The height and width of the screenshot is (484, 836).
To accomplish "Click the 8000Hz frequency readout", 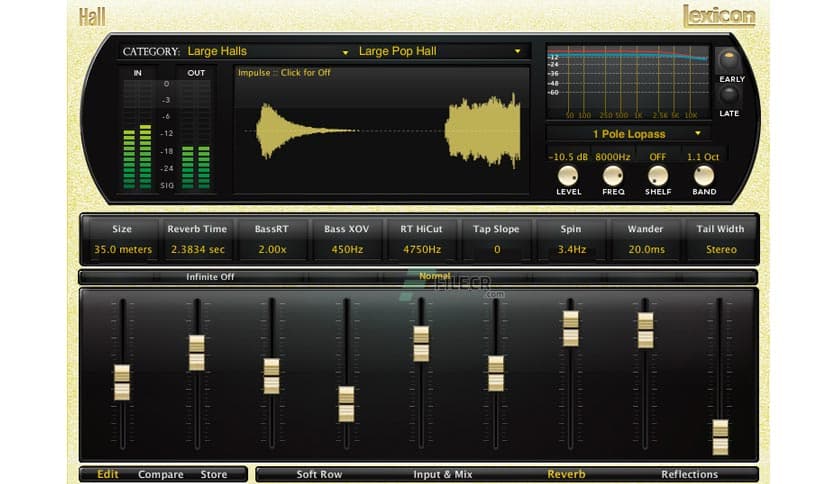I will pyautogui.click(x=613, y=157).
